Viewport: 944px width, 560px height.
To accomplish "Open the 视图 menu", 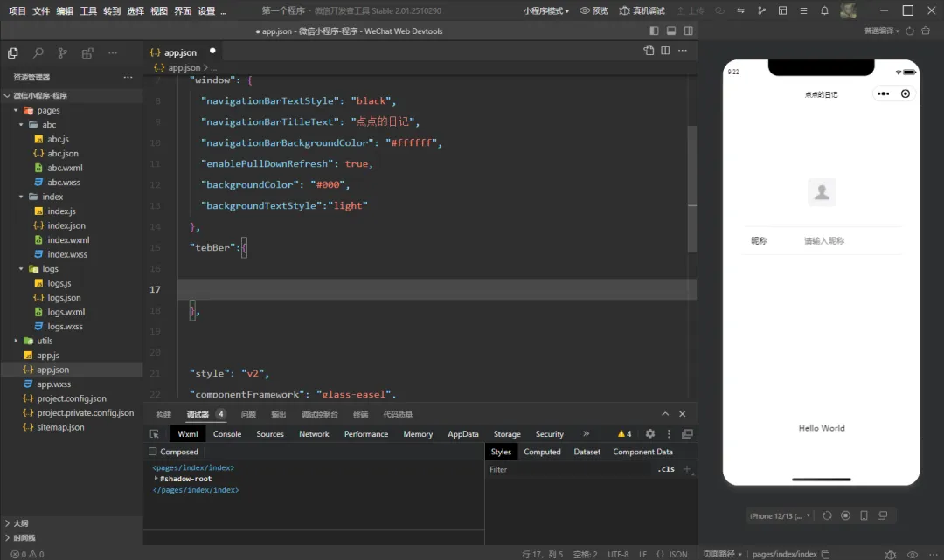I will [159, 10].
